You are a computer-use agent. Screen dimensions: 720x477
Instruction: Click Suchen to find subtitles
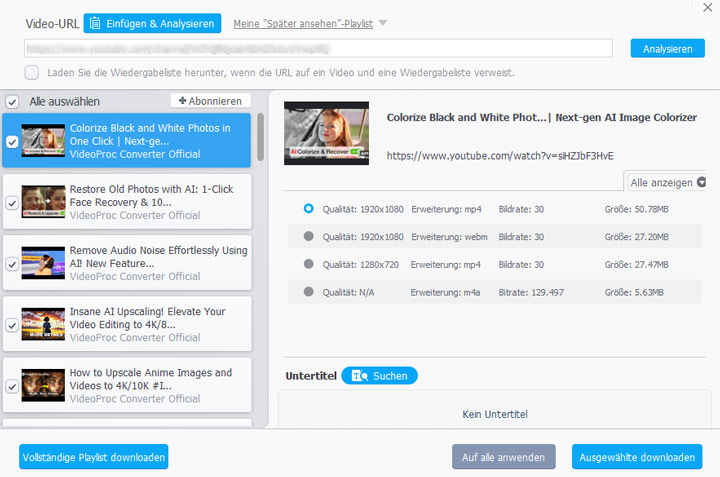(380, 376)
